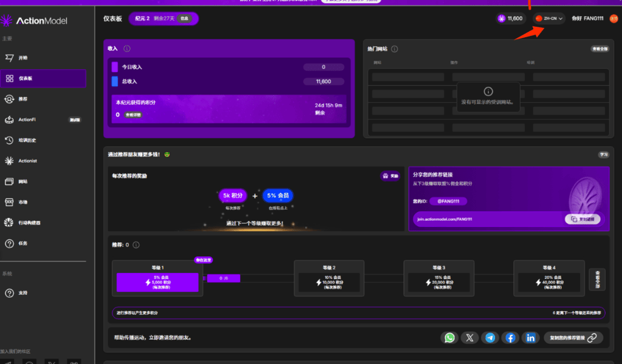622x364 pixels.
Task: Click the 支持 support icon in sidebar
Action: pos(9,292)
